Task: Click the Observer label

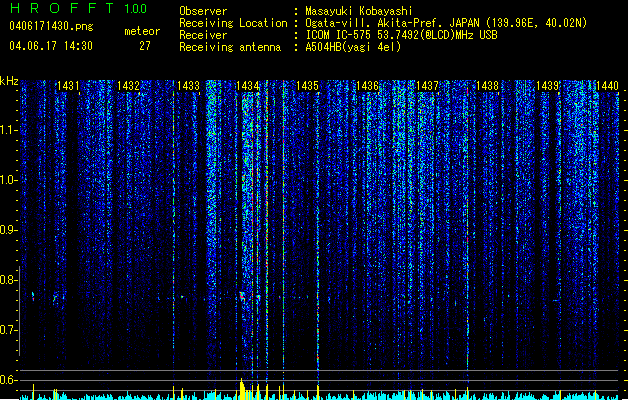Action: (203, 11)
